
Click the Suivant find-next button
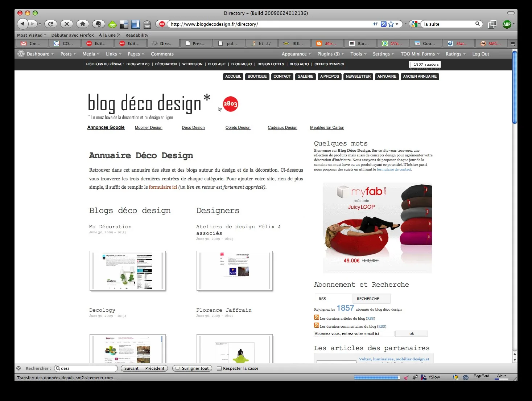coord(131,368)
